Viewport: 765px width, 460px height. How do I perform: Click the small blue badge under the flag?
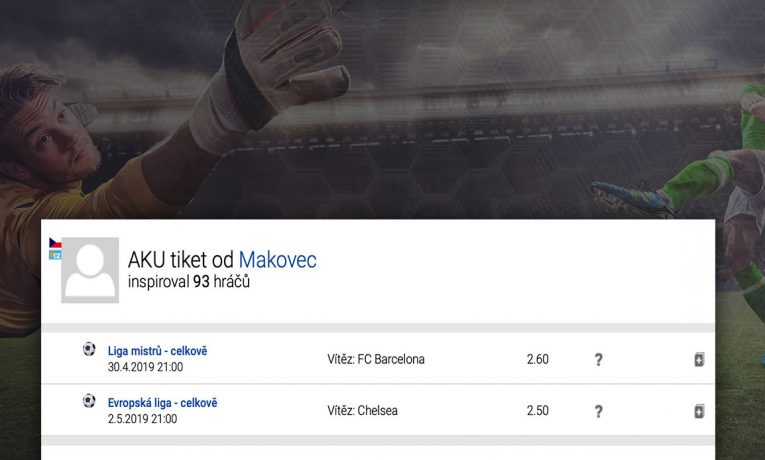pos(55,255)
